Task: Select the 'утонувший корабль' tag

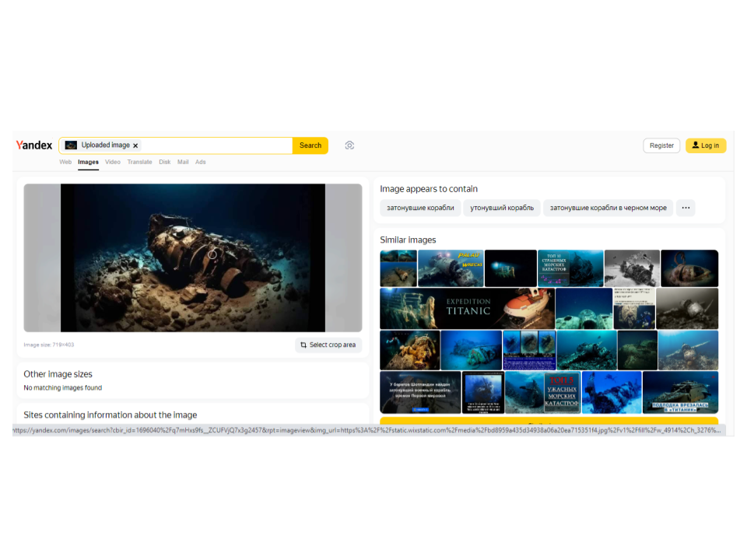Action: [x=502, y=208]
